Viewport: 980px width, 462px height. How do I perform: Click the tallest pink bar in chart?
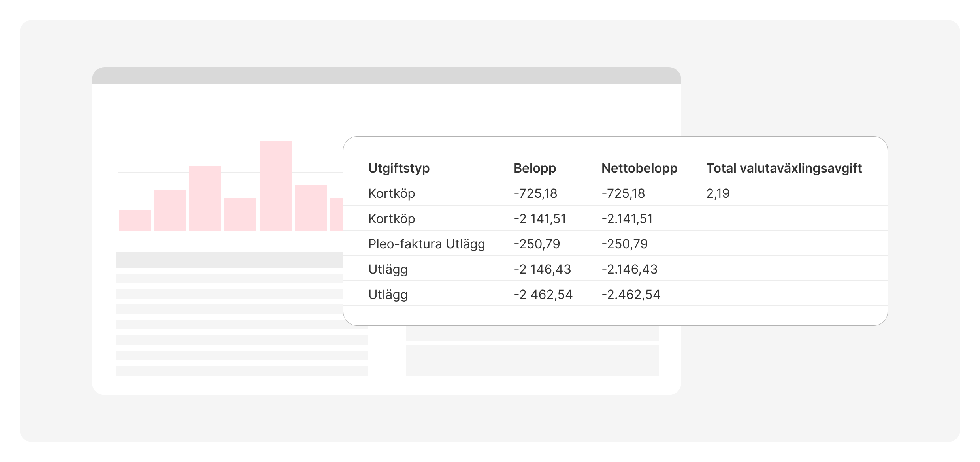pos(275,186)
